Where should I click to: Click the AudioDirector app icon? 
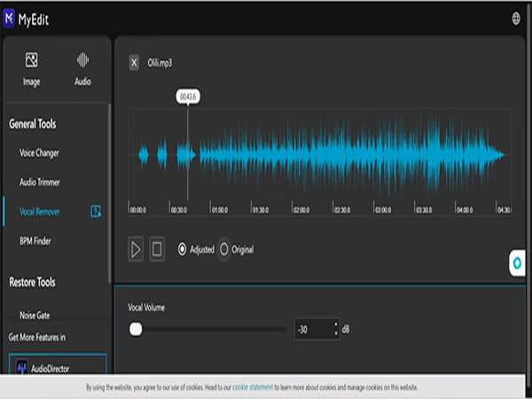[x=22, y=367]
